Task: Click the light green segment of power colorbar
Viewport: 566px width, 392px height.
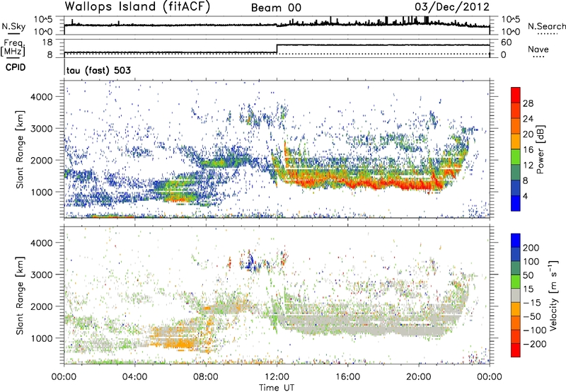Action: (x=516, y=156)
